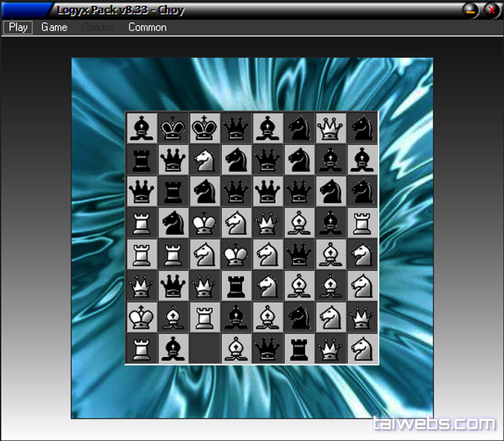Pick the black queen in the bottom row

click(x=268, y=348)
